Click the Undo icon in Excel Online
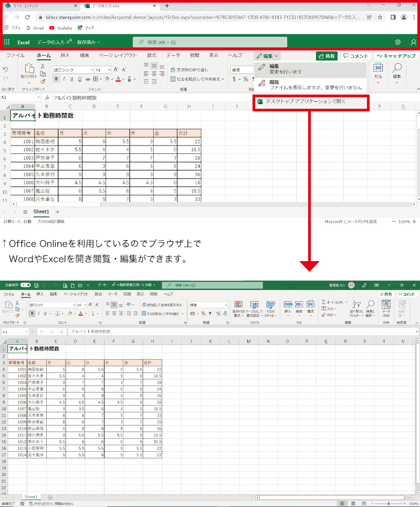Screen dimensions: 420x507 (x=5, y=69)
